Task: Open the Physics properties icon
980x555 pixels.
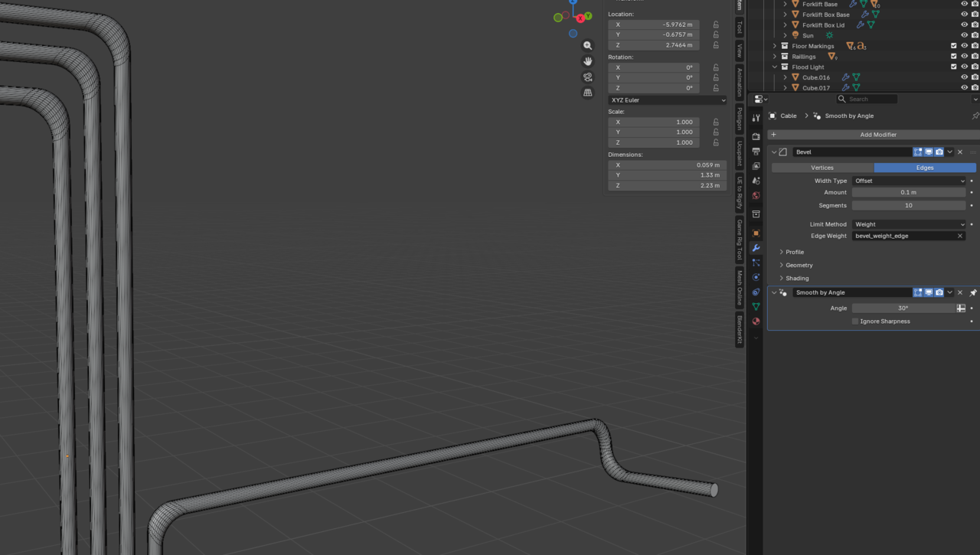Action: (x=756, y=277)
